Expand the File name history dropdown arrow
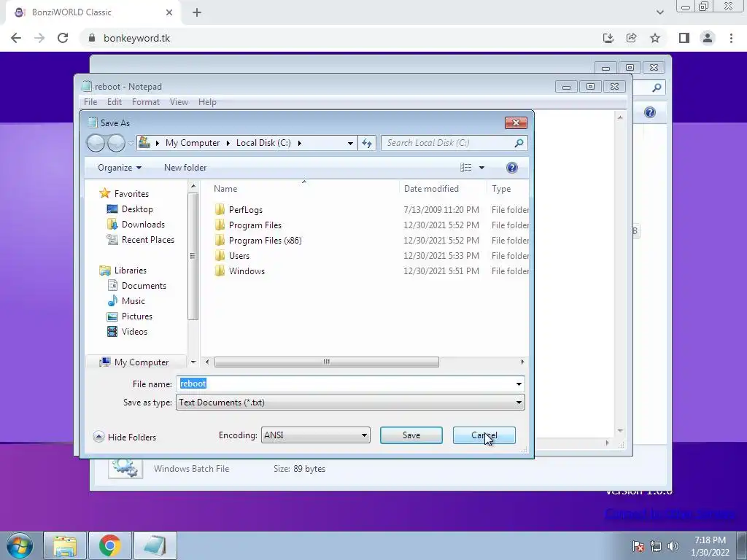 click(x=519, y=384)
